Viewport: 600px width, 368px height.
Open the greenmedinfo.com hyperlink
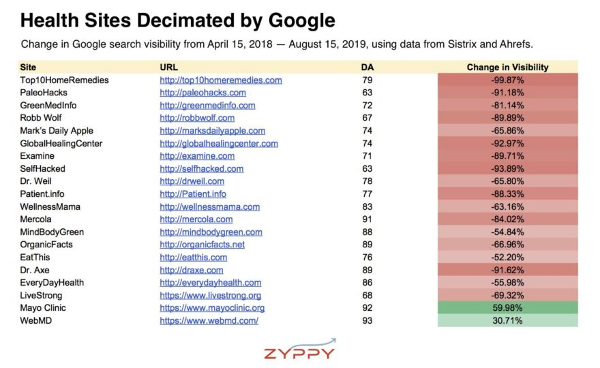click(207, 106)
